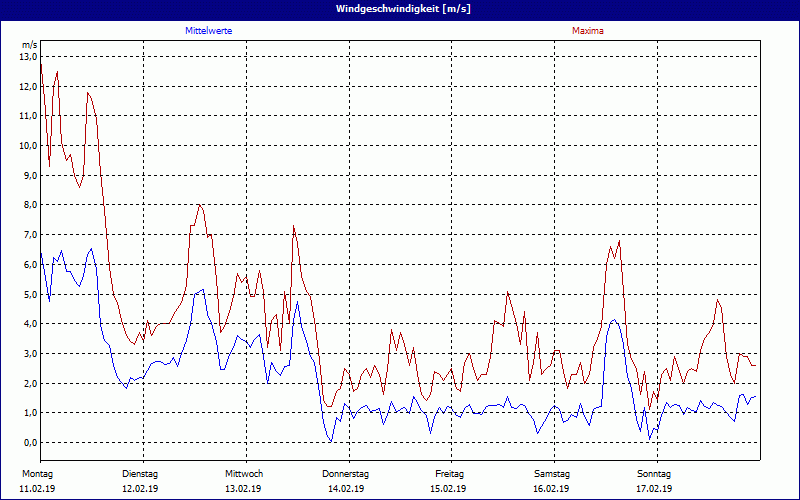This screenshot has width=800, height=500.
Task: Select the Montag day label
Action: (x=37, y=473)
